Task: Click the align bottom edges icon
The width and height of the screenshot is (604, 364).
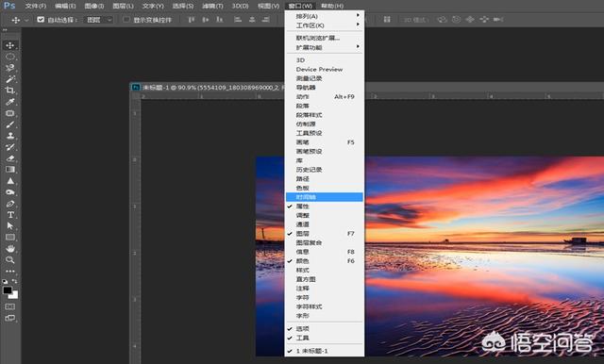Action: [x=220, y=19]
